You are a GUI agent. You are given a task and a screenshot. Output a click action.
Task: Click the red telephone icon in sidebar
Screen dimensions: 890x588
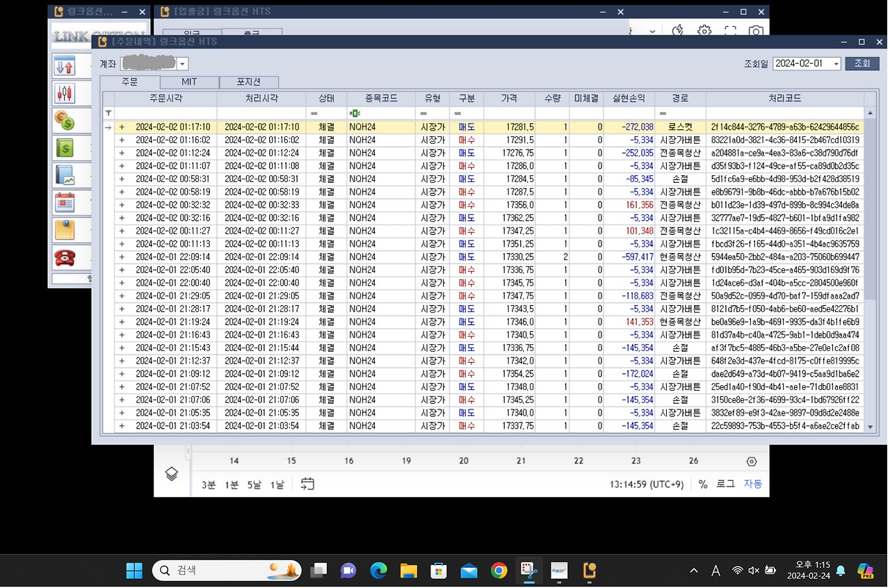(65, 257)
